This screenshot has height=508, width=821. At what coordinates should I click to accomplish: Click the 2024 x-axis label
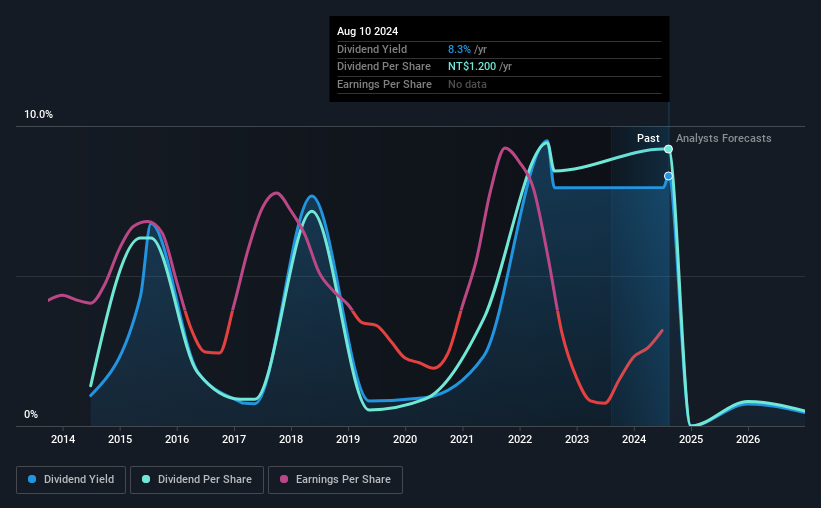634,439
